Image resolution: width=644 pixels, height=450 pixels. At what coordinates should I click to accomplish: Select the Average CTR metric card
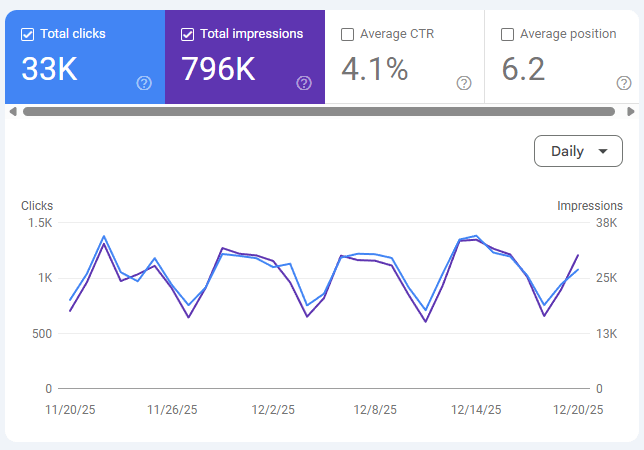click(405, 57)
